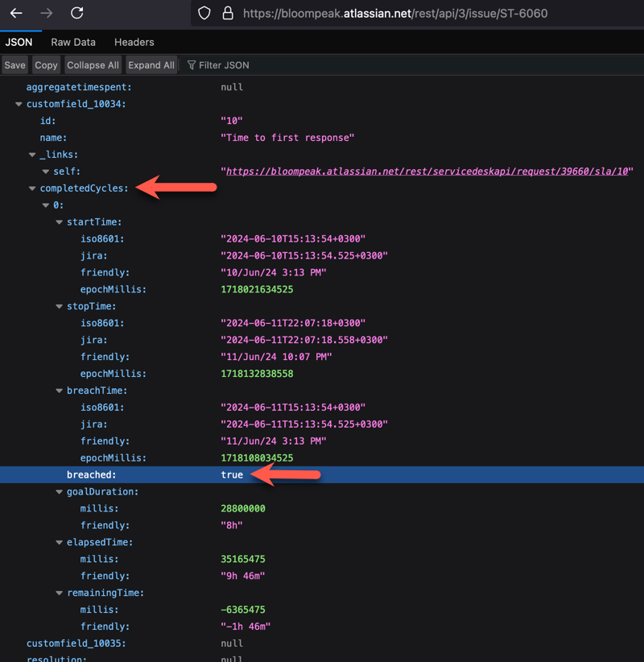This screenshot has width=644, height=662.
Task: Click Collapse All button
Action: pyautogui.click(x=93, y=65)
